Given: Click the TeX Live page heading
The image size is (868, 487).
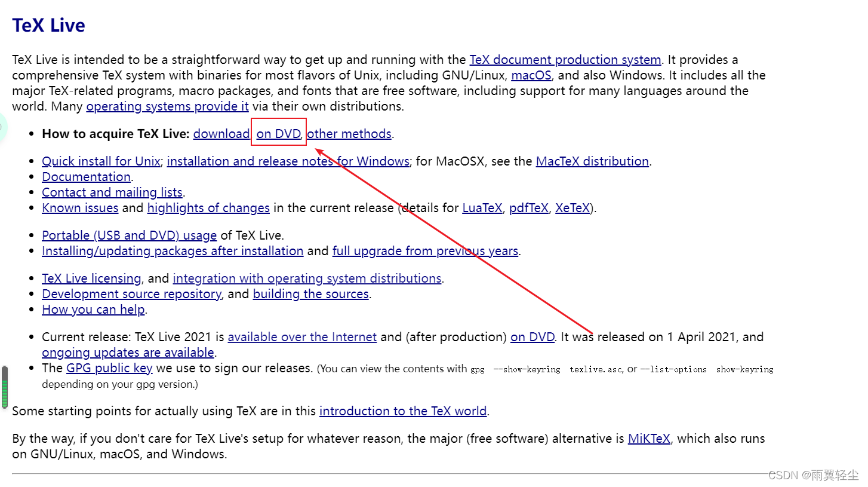Looking at the screenshot, I should pos(49,25).
